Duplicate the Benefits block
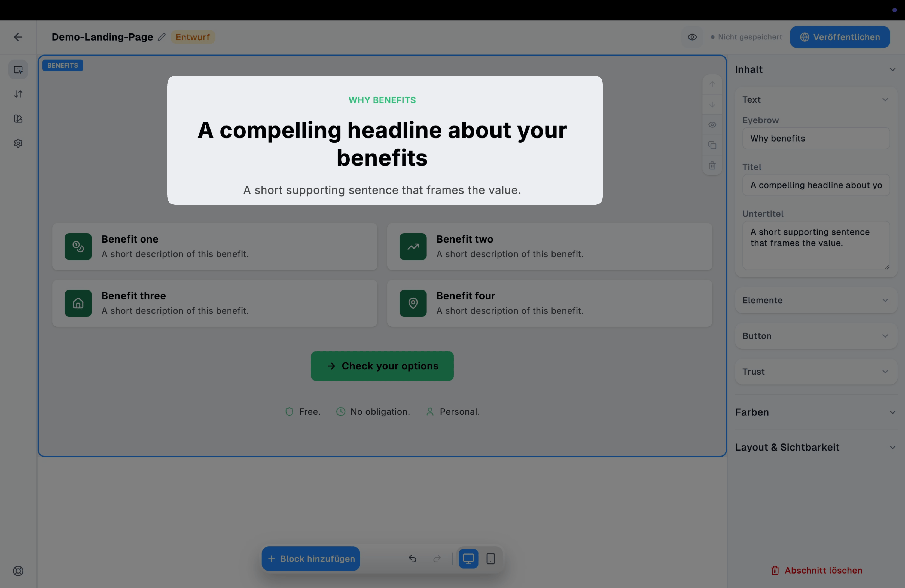This screenshot has height=588, width=905. (712, 145)
